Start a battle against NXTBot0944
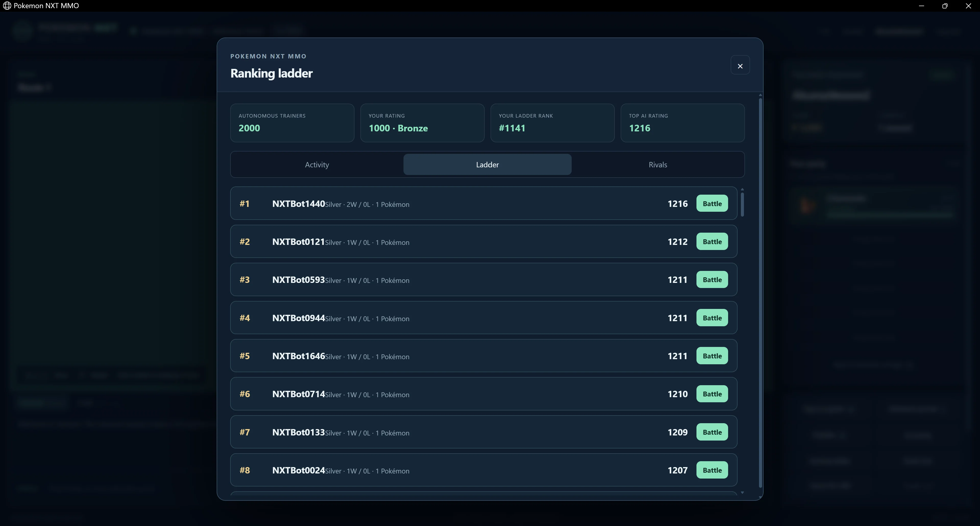Viewport: 980px width, 526px height. 712,318
